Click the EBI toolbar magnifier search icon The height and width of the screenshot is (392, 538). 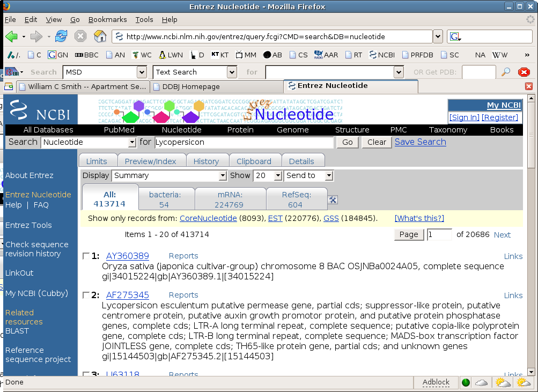[506, 72]
